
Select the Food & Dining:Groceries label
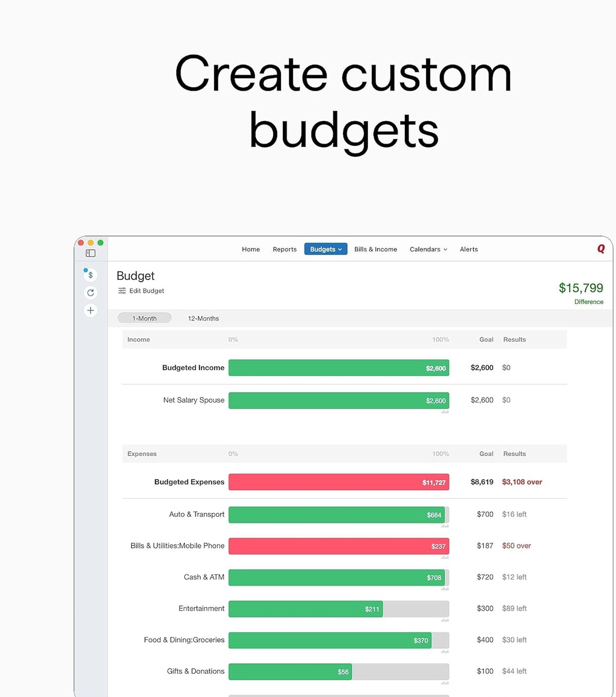184,640
